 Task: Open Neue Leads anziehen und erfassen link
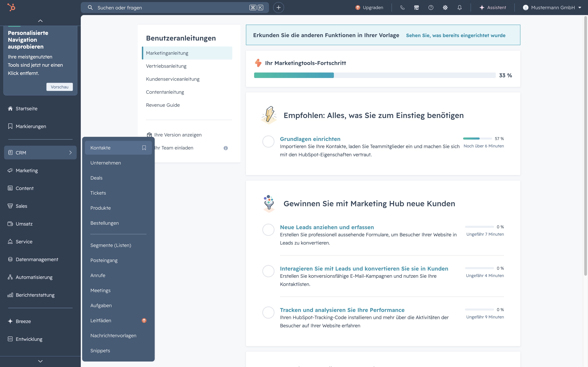[x=327, y=227]
